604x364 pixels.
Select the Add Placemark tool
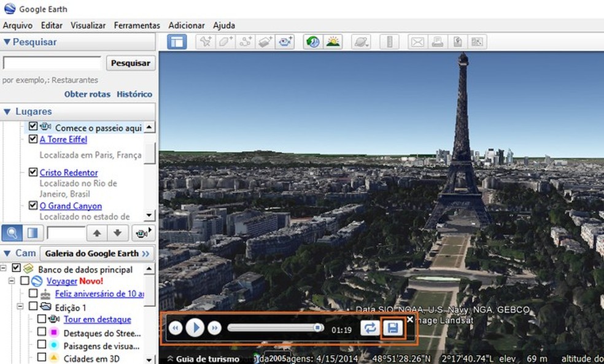[206, 41]
